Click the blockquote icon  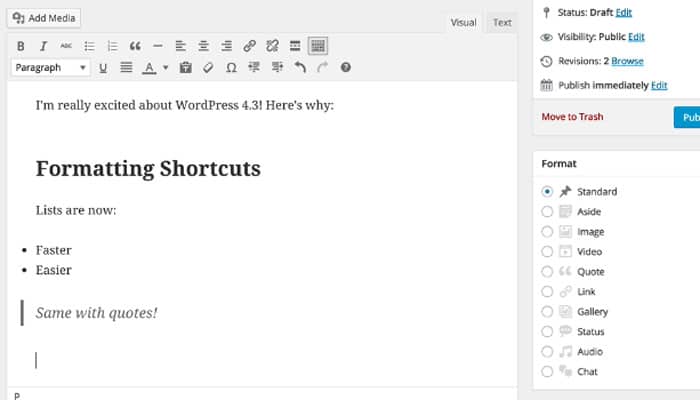(135, 46)
